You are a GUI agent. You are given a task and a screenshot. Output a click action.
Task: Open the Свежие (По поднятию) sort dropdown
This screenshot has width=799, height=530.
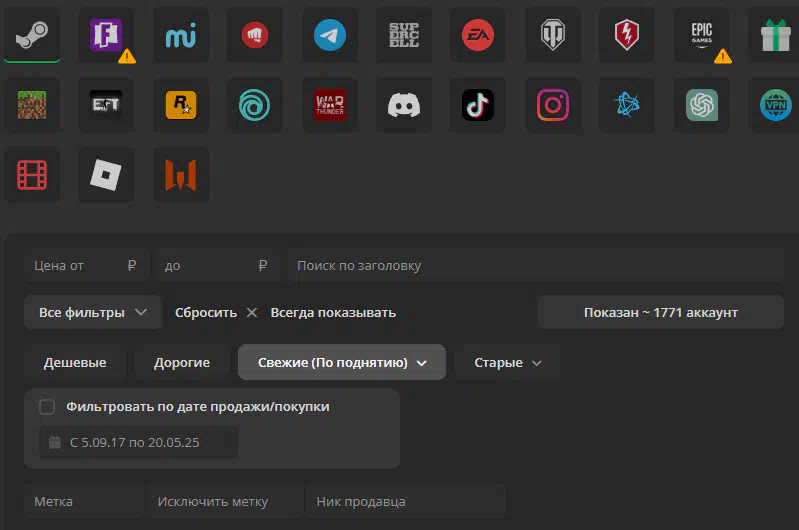[342, 362]
